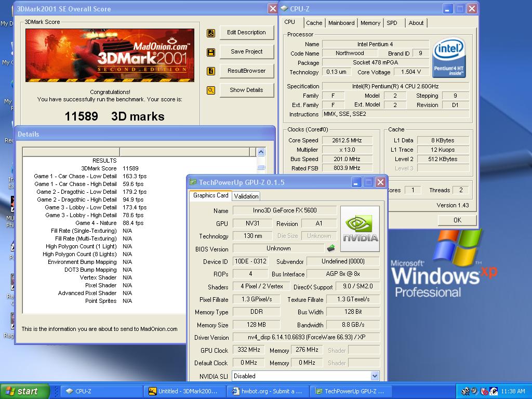Screen dimensions: 532x399
Task: Click the Bus Interface field AGP 8x @ 8x
Action: (343, 274)
